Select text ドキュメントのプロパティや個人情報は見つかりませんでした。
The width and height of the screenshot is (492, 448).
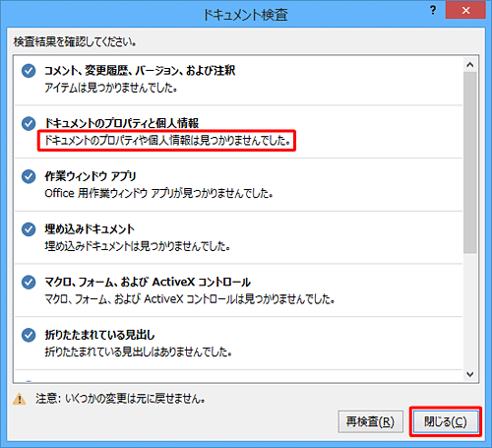(x=167, y=141)
